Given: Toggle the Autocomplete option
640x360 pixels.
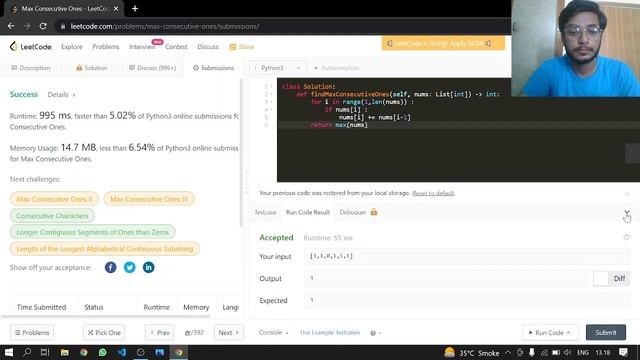Looking at the screenshot, I should coord(337,68).
